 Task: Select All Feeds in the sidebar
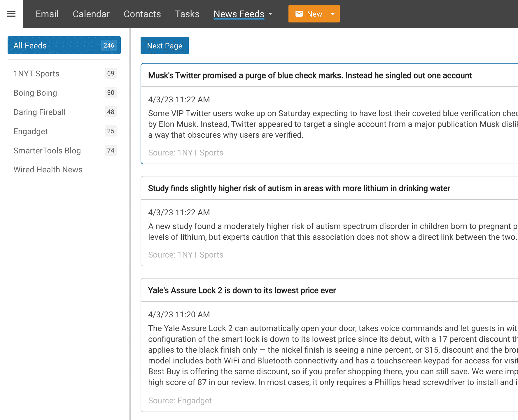[x=64, y=45]
